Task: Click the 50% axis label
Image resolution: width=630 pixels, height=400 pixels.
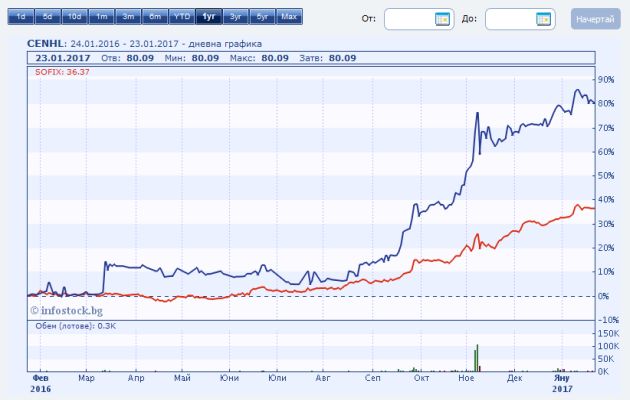Action: 606,176
